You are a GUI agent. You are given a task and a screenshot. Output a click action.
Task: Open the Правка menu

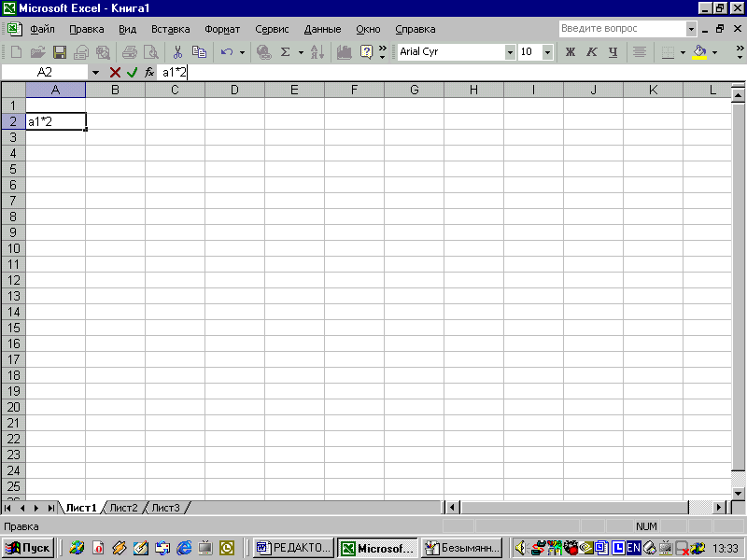pos(87,29)
